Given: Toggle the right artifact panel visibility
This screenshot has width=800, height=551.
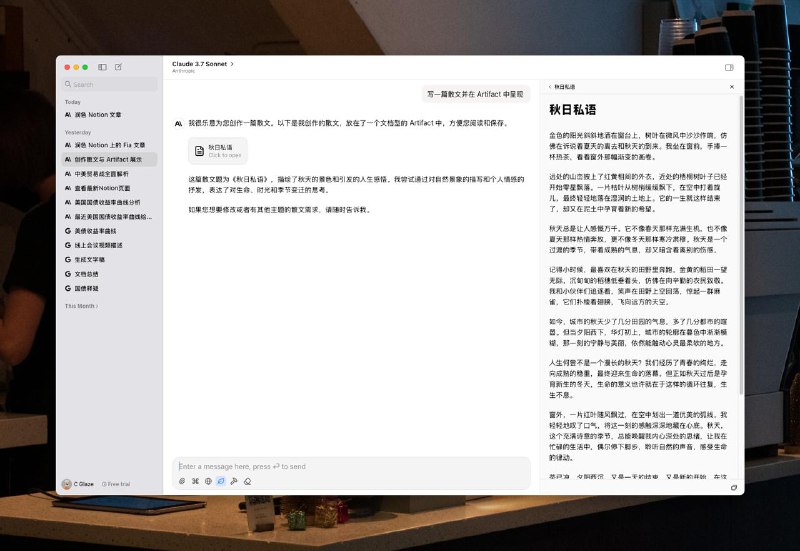Looking at the screenshot, I should pyautogui.click(x=729, y=67).
